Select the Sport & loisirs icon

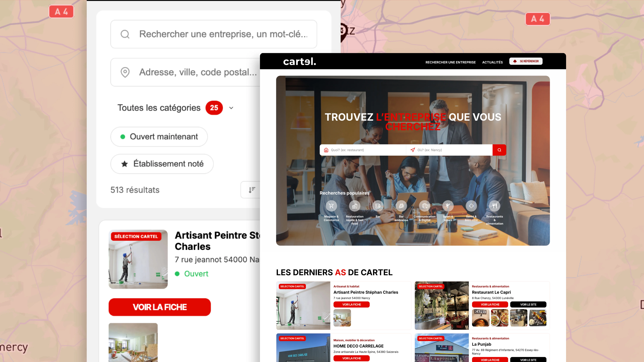448,206
